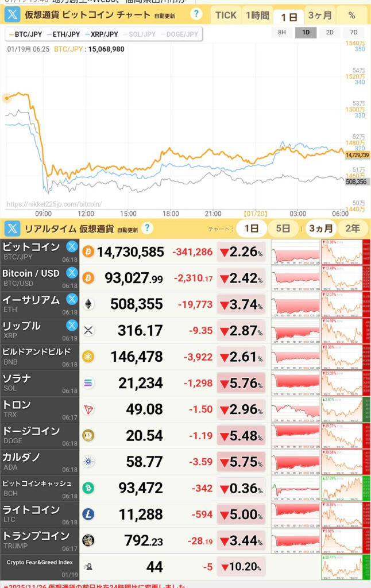The width and height of the screenshot is (371, 588).
Task: Open the X icon on the ビットコイン row
Action: pyautogui.click(x=72, y=247)
